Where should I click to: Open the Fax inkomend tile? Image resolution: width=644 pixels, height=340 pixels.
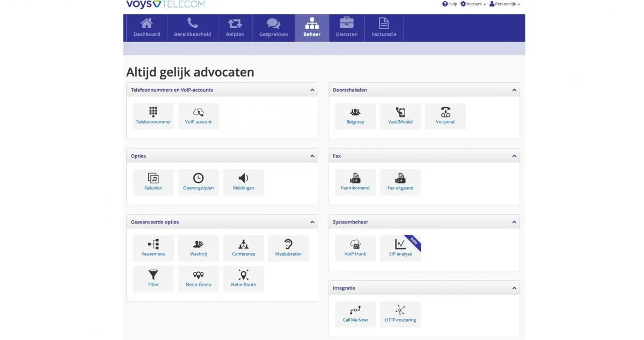point(355,182)
